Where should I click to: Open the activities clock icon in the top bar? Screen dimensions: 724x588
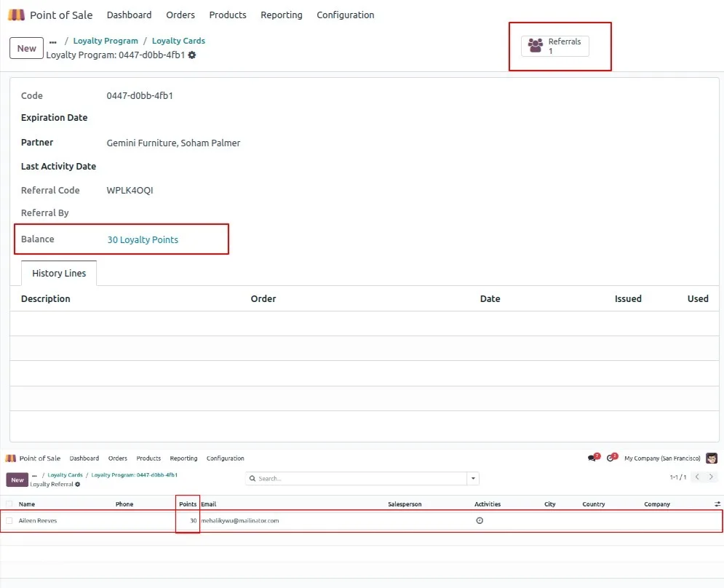611,458
